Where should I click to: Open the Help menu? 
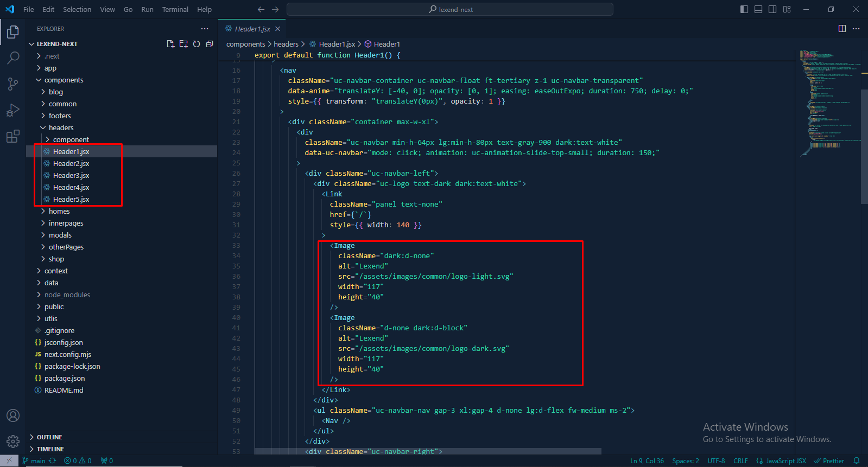tap(204, 9)
